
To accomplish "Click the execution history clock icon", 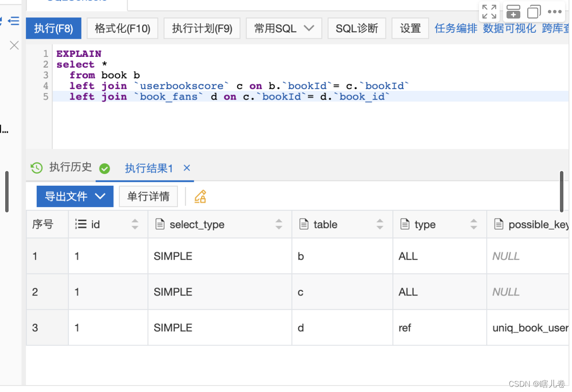I will [37, 168].
